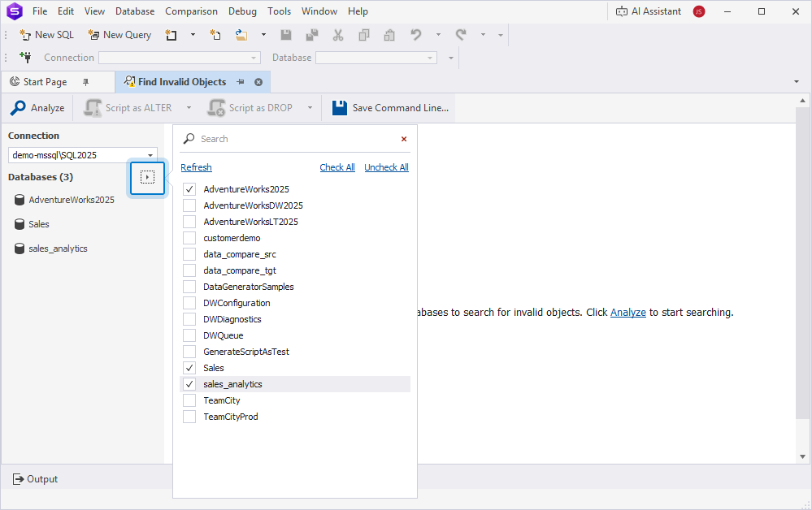Image resolution: width=812 pixels, height=510 pixels.
Task: Open the Undo history dropdown arrow
Action: click(x=438, y=35)
